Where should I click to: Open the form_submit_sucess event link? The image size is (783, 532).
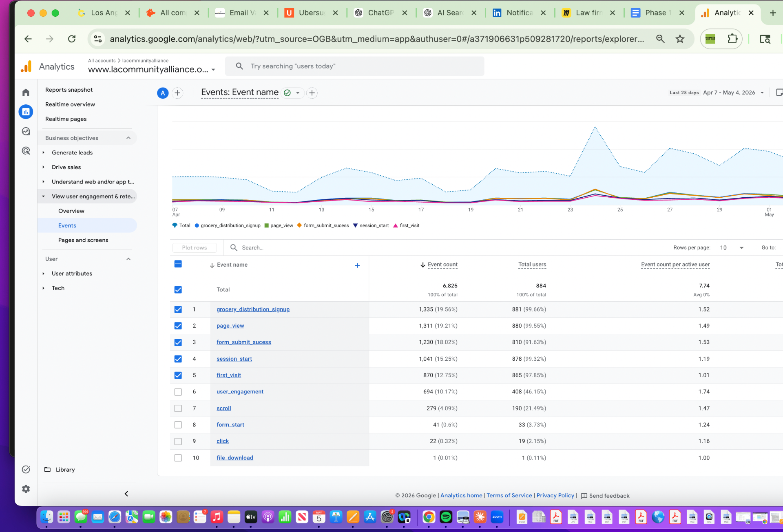pos(244,342)
